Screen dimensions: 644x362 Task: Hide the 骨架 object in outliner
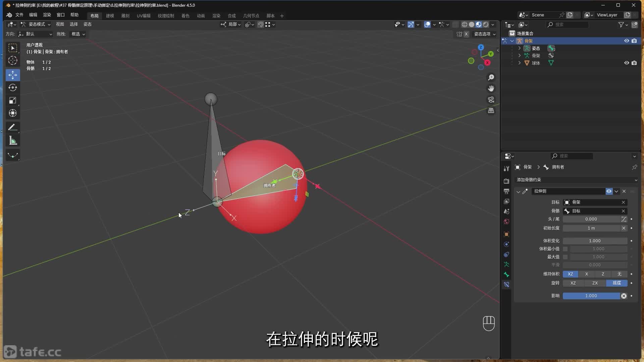point(627,41)
